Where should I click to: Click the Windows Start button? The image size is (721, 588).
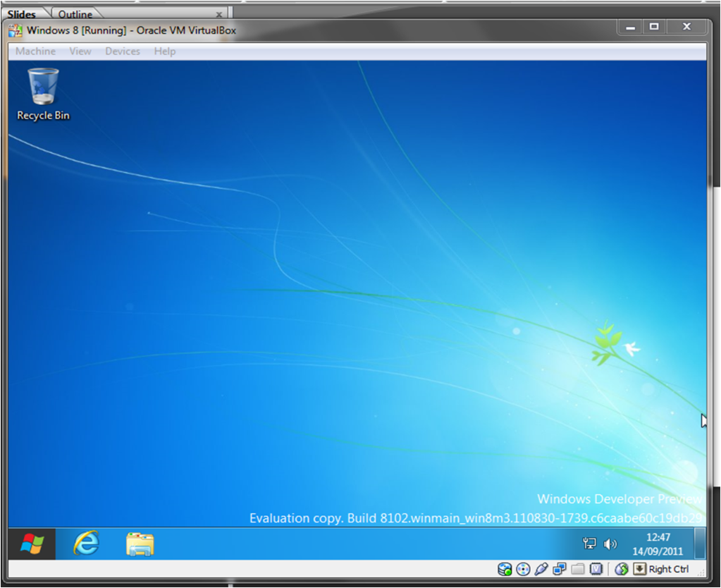[32, 544]
